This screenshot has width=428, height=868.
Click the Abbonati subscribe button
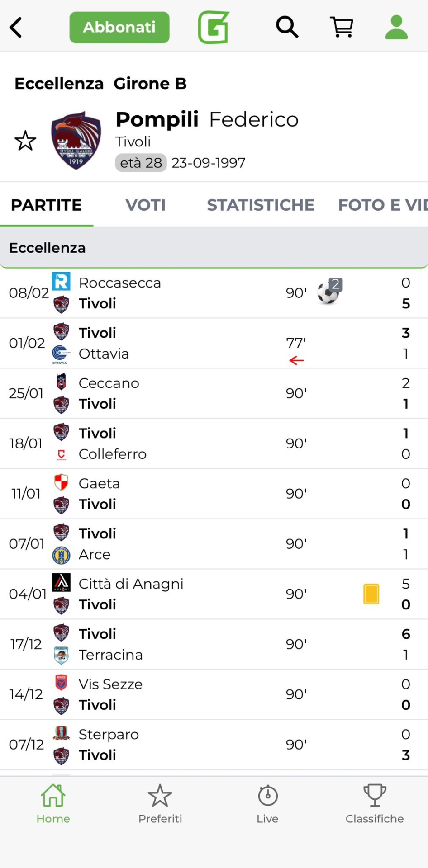[x=119, y=28]
